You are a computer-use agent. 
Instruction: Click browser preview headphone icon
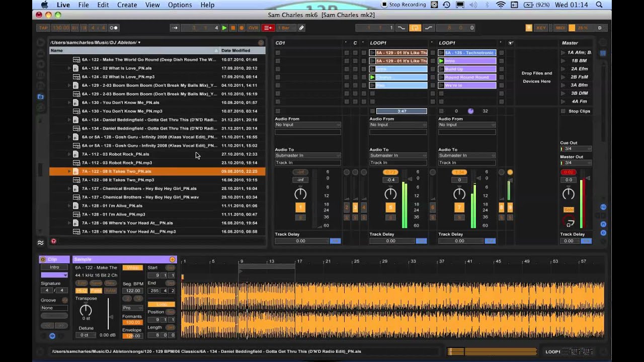click(x=54, y=241)
